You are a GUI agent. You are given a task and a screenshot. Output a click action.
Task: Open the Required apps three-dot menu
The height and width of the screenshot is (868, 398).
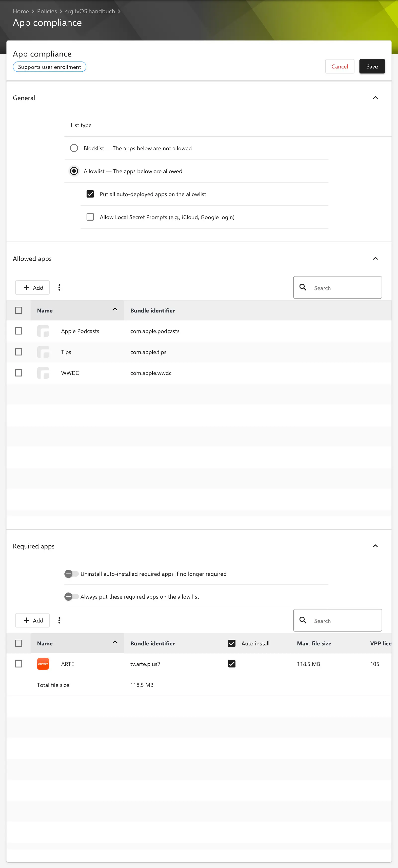coord(59,620)
